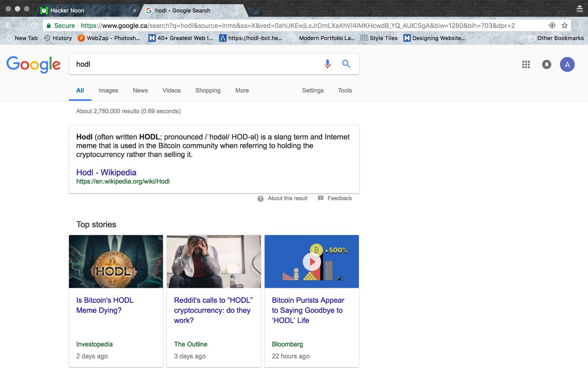Click the location target icon in address bar
Screen dimensions: 588x368
(552, 25)
